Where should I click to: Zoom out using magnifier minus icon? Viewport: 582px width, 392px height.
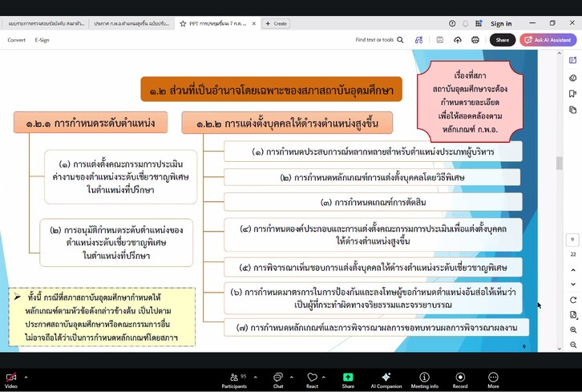point(573,345)
